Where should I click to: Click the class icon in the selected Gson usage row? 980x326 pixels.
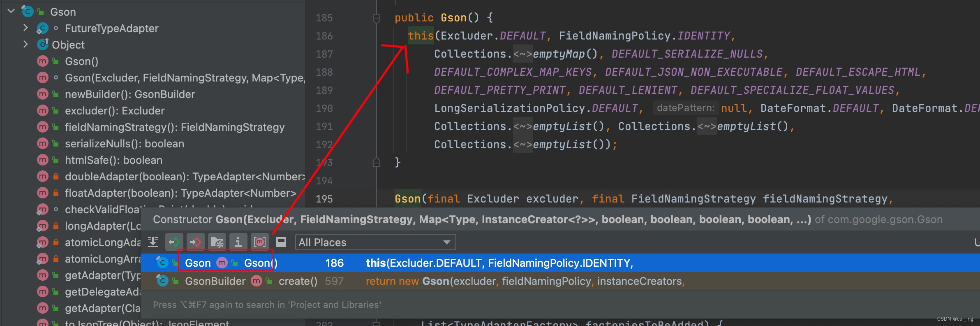pos(162,262)
